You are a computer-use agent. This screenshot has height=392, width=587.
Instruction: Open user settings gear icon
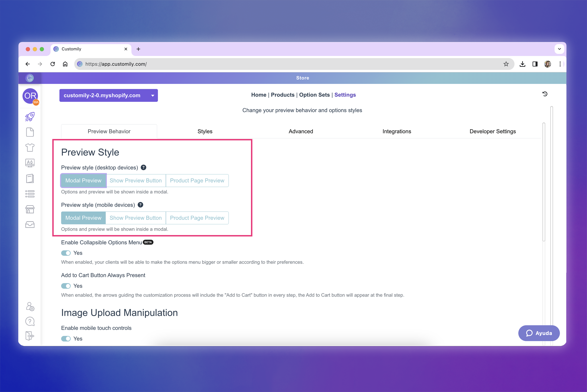point(30,307)
